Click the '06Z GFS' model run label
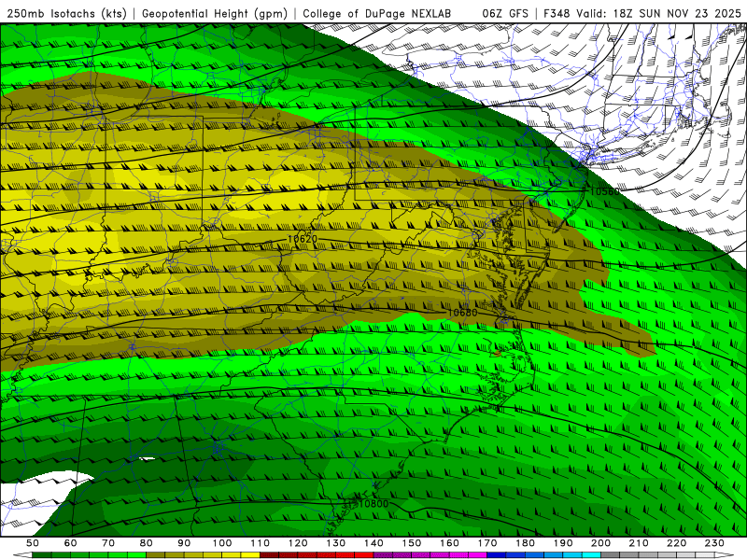747x560 pixels. pyautogui.click(x=505, y=14)
